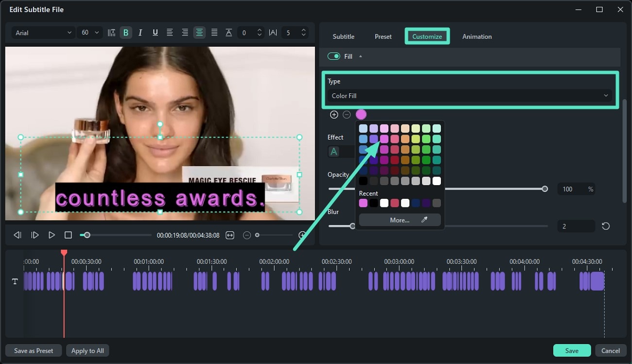Click the Effect letter A icon

[x=334, y=152]
